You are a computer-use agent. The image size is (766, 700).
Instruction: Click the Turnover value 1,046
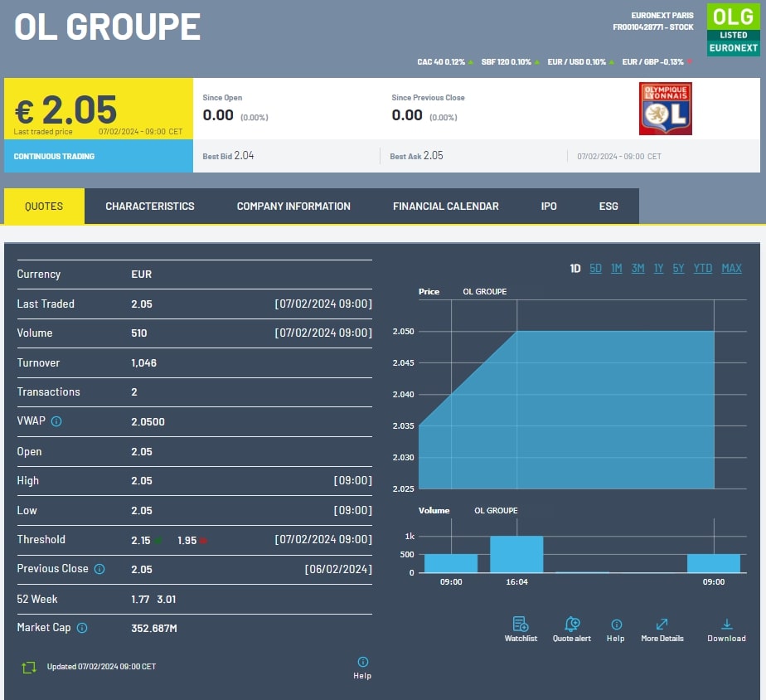[x=144, y=363]
